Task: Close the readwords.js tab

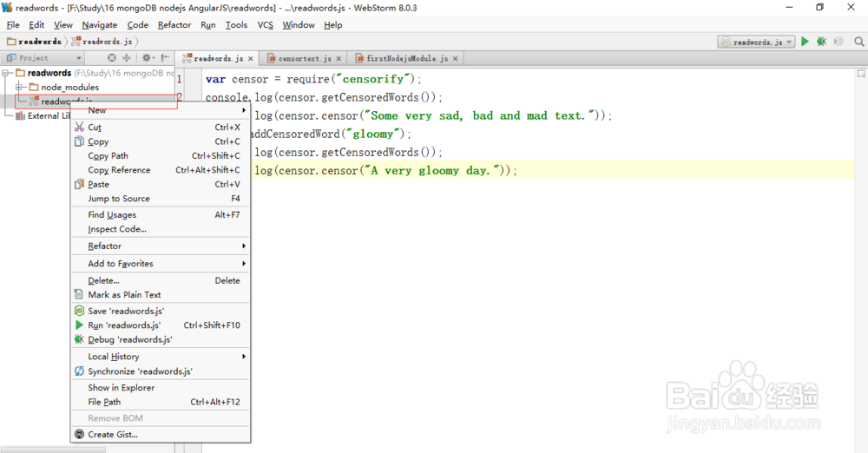Action: (x=250, y=59)
